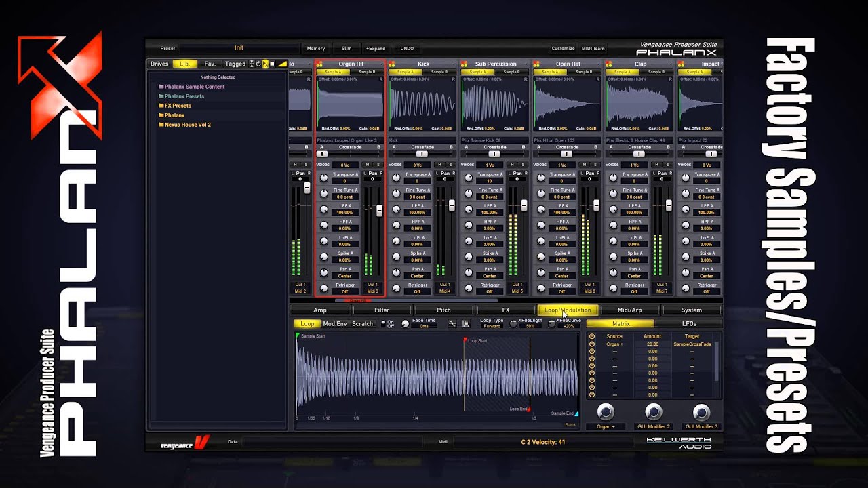This screenshot has height=488, width=868.
Task: Click the +Expand button
Action: 376,48
